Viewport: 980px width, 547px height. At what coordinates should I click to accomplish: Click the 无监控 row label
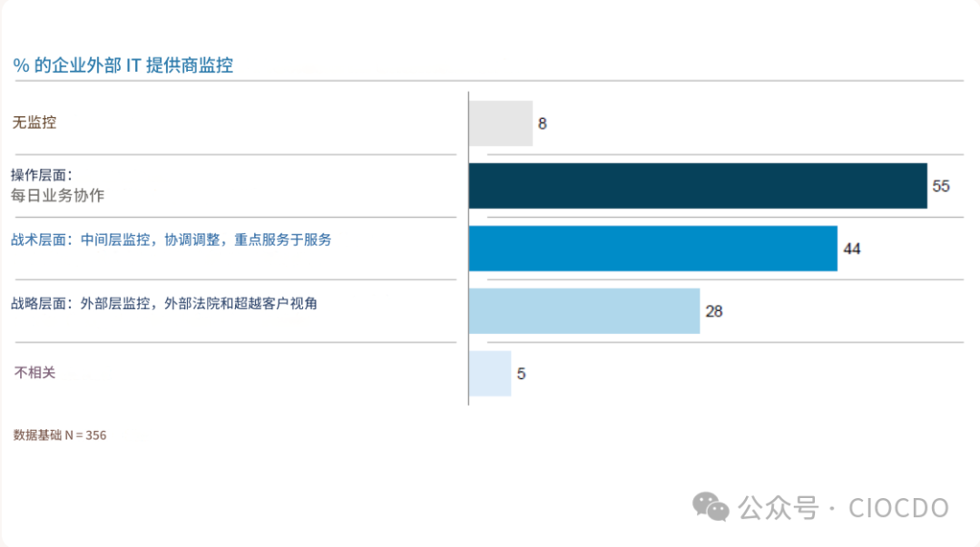click(34, 122)
